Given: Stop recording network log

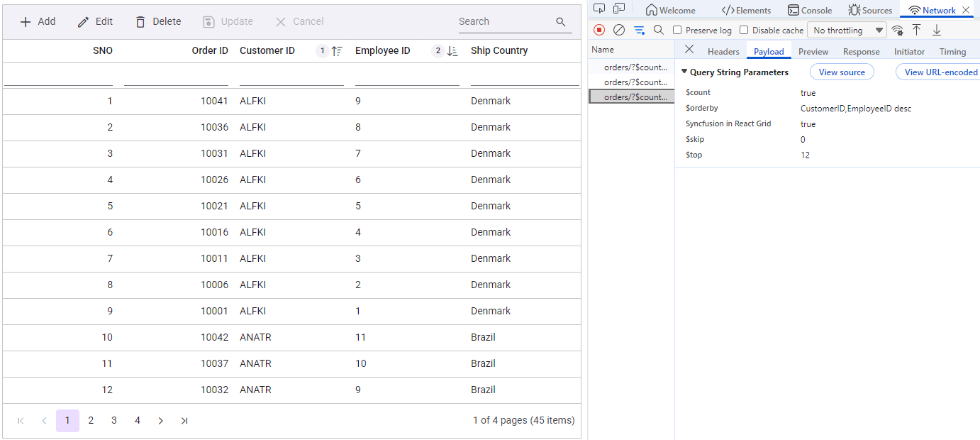Looking at the screenshot, I should coord(599,30).
